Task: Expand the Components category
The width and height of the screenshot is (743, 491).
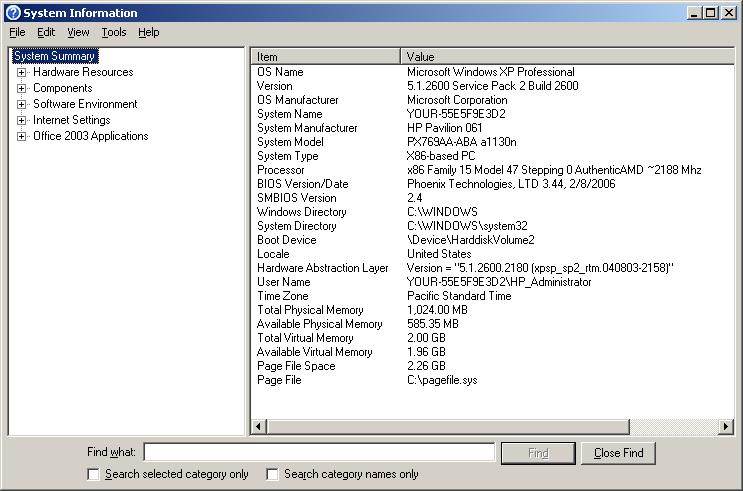Action: click(21, 88)
